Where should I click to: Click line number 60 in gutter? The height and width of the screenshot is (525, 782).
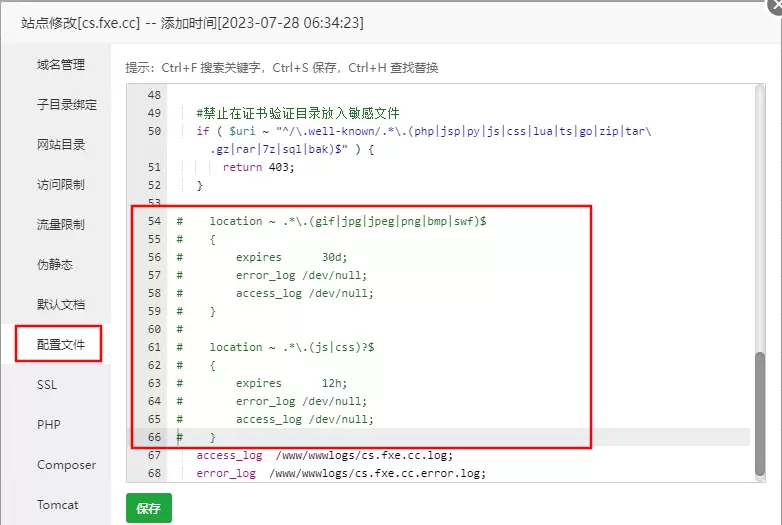(154, 329)
